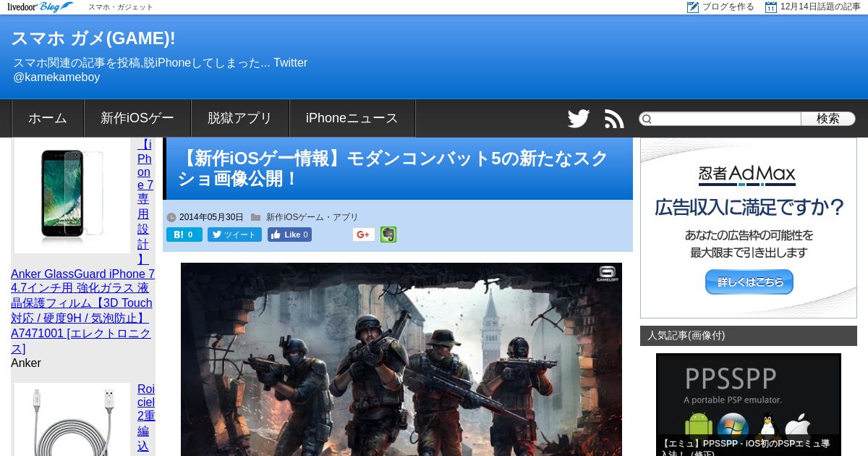
Task: Click the Hatena bookmark B! button
Action: (184, 235)
